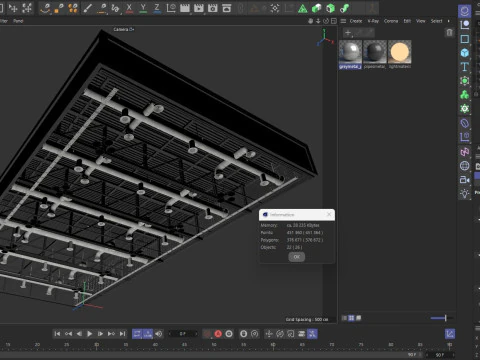This screenshot has width=480, height=360.
Task: Open the Select menu in Material Manager
Action: (x=436, y=21)
